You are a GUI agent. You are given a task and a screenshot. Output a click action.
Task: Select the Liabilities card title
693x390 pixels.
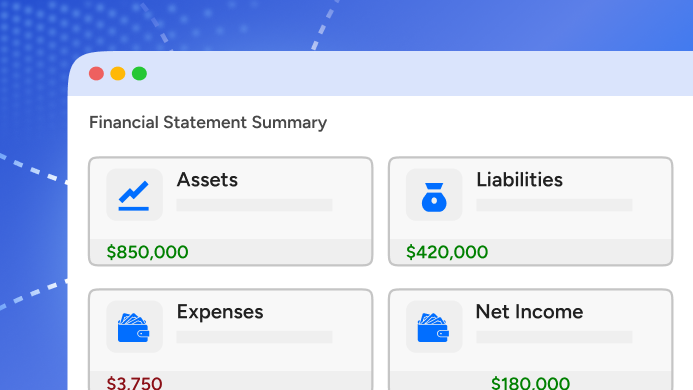[519, 180]
